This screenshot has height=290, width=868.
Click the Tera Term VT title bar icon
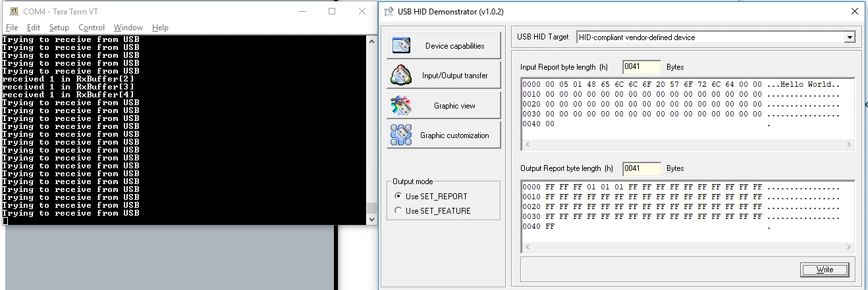click(x=14, y=11)
